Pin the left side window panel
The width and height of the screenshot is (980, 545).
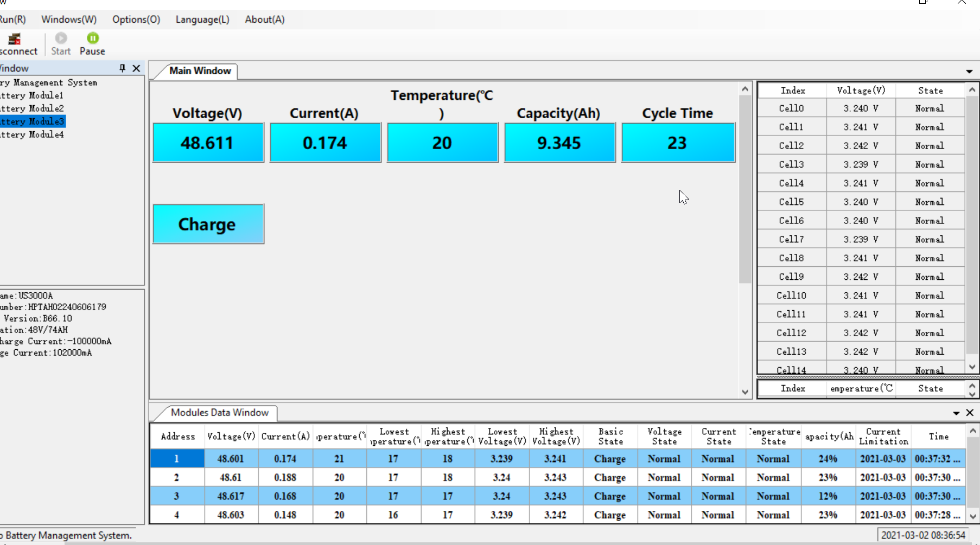coord(123,68)
